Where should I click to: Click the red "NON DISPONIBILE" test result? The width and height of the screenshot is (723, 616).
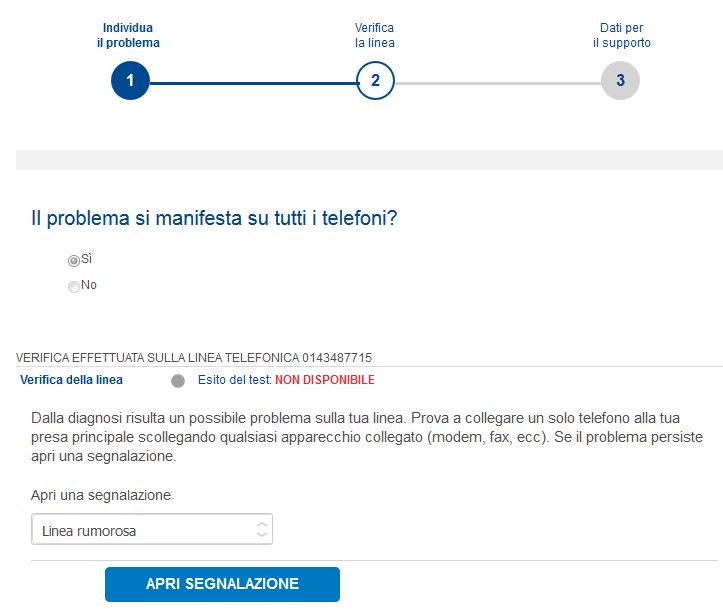325,380
